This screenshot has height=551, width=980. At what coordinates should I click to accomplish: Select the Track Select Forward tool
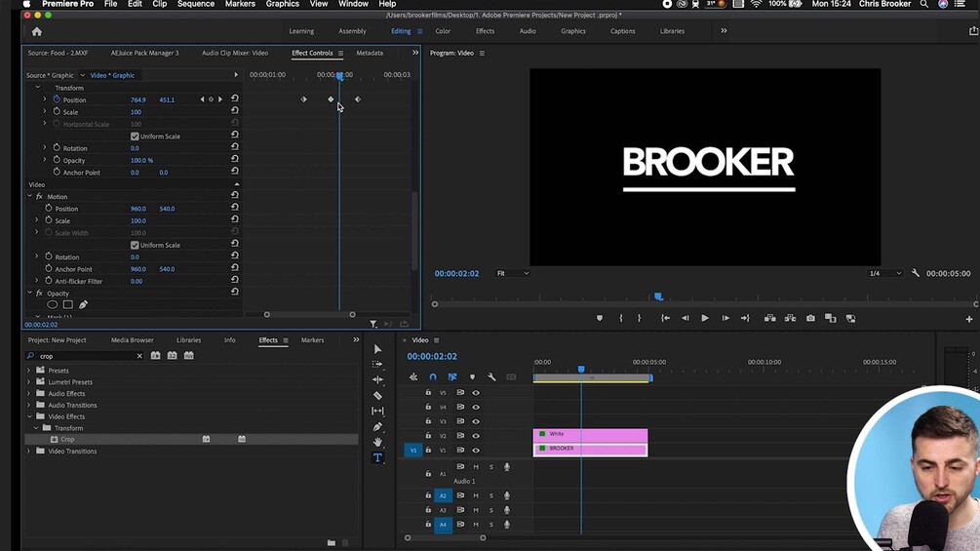click(x=377, y=364)
